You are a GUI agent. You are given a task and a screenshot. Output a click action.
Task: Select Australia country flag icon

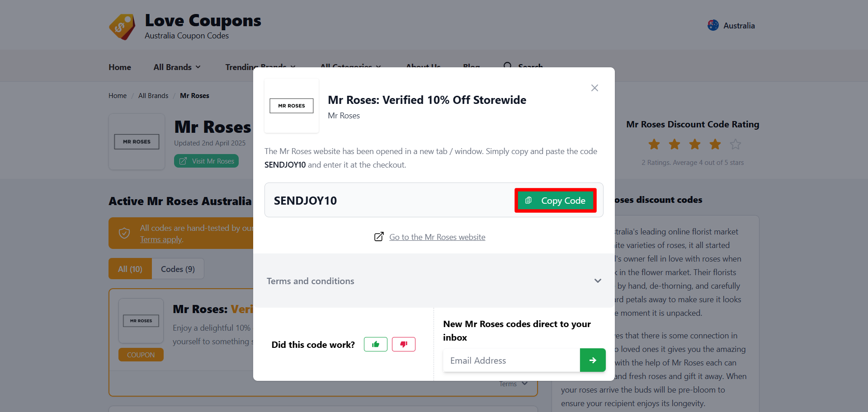tap(713, 25)
